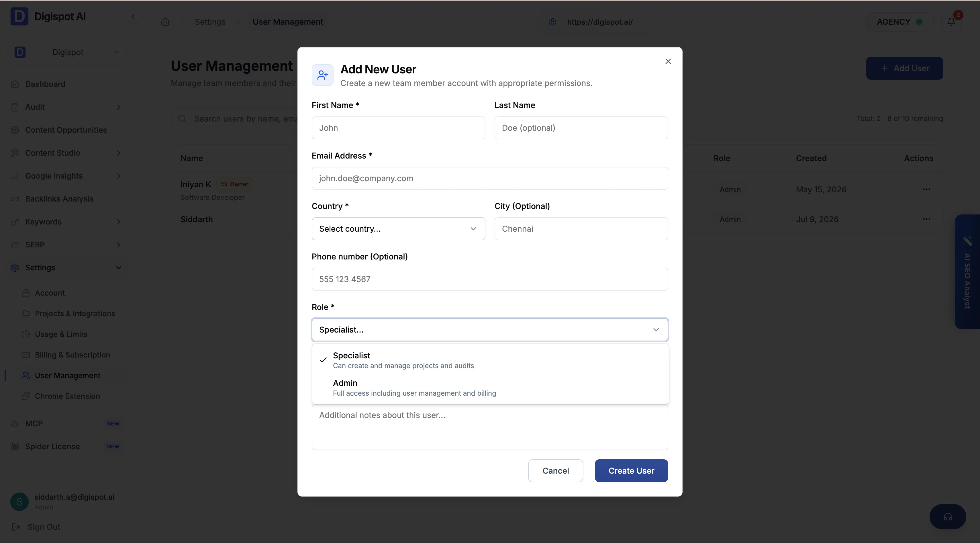Open Usage & Limits page

click(61, 334)
